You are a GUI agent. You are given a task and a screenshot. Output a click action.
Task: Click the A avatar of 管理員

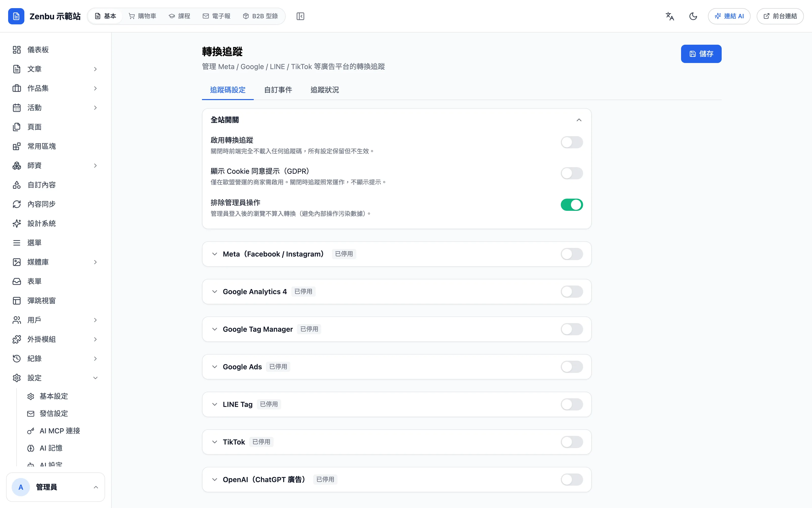(x=21, y=487)
